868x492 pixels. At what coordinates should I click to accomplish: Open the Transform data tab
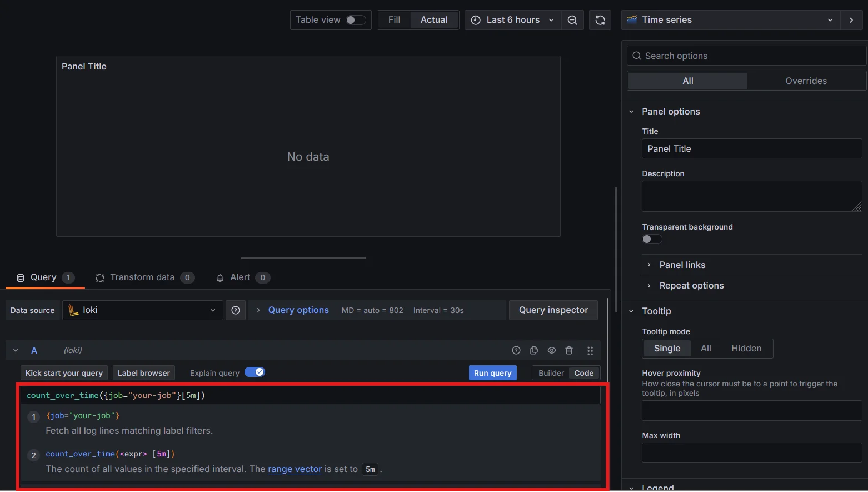[x=144, y=277]
